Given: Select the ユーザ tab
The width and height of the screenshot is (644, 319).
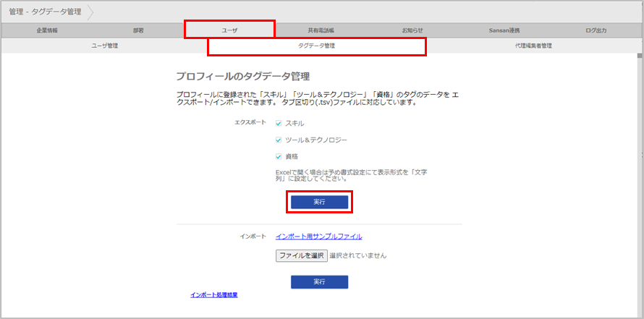Looking at the screenshot, I should (229, 30).
